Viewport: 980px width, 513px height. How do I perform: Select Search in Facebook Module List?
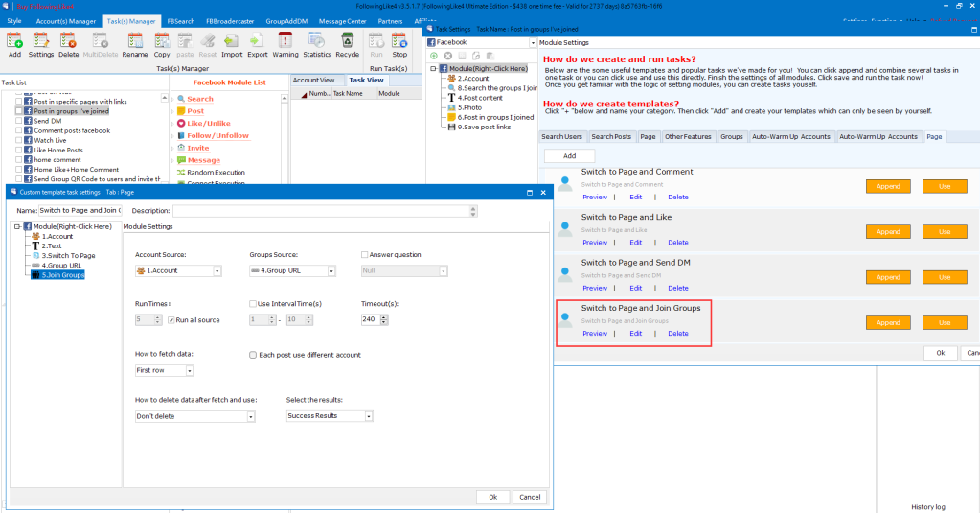(x=200, y=99)
